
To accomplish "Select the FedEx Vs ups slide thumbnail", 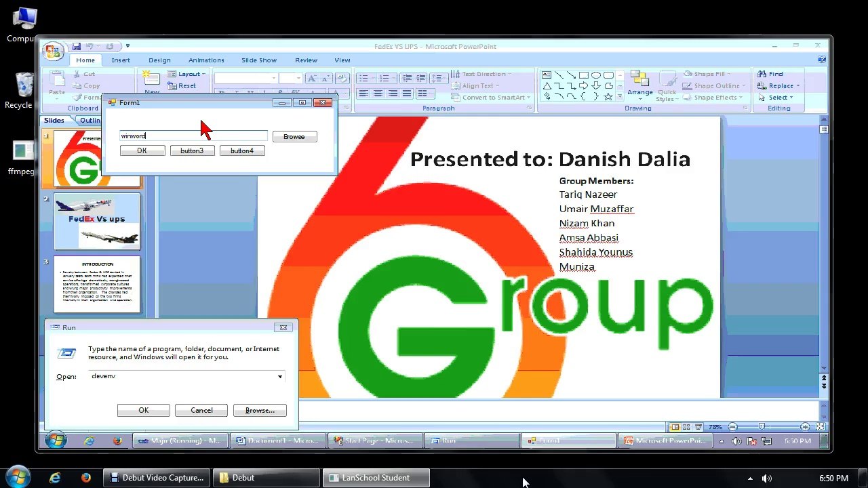I will [x=97, y=222].
